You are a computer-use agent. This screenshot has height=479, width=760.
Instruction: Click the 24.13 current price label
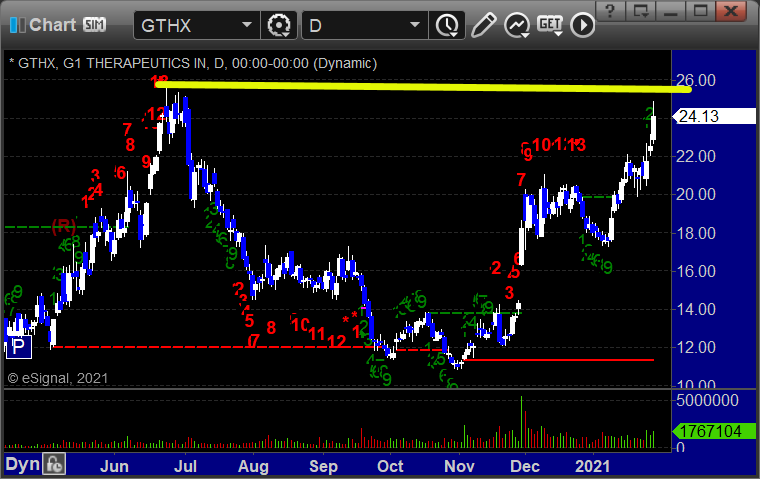pos(713,116)
